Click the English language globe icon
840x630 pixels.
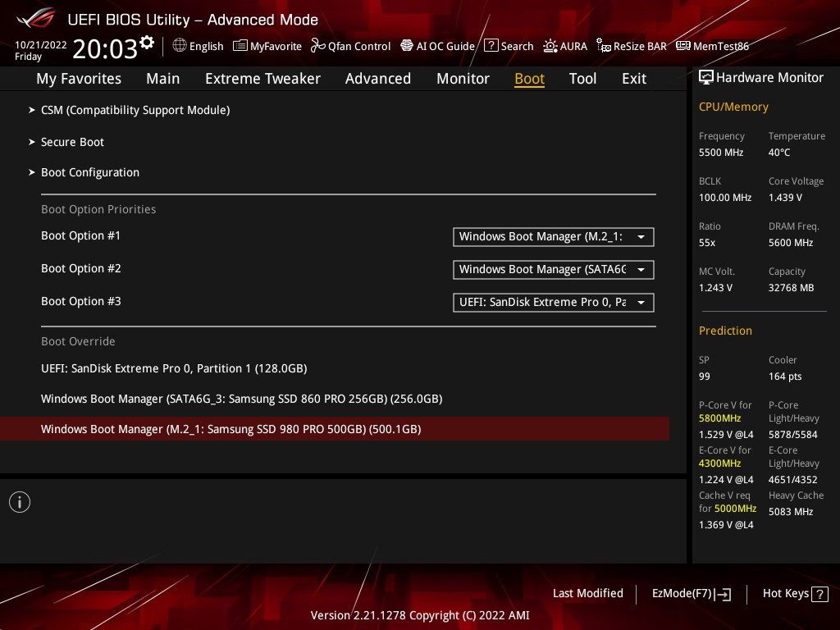click(x=180, y=46)
